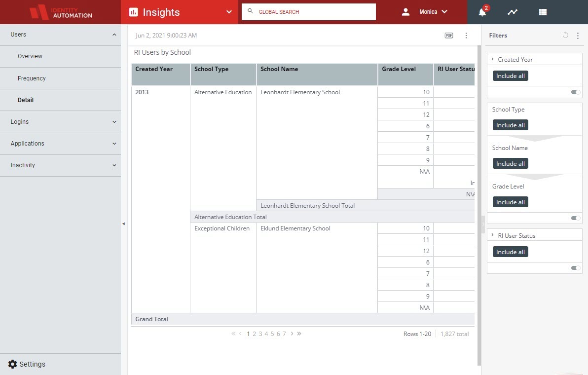Click Include all under School Name
The height and width of the screenshot is (375, 588).
(511, 163)
